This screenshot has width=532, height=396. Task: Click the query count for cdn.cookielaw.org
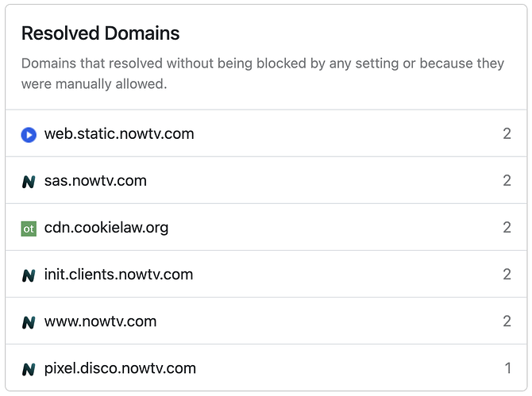click(x=507, y=228)
